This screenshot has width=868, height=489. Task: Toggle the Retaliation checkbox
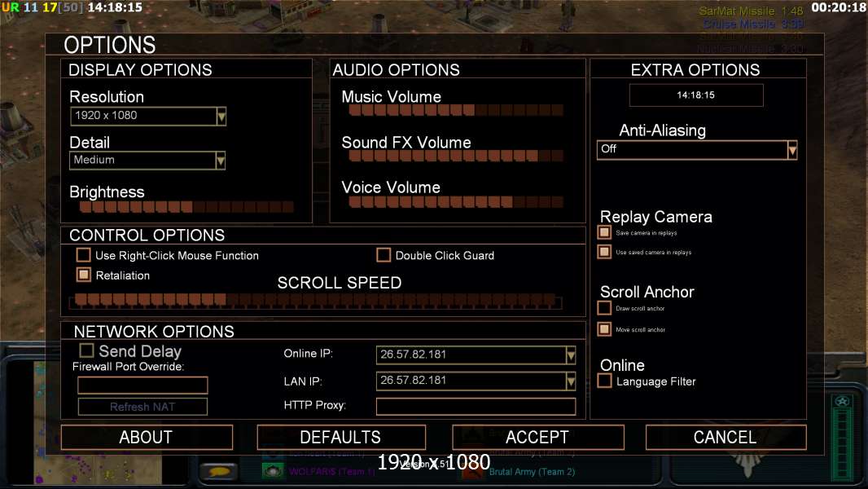(x=84, y=274)
